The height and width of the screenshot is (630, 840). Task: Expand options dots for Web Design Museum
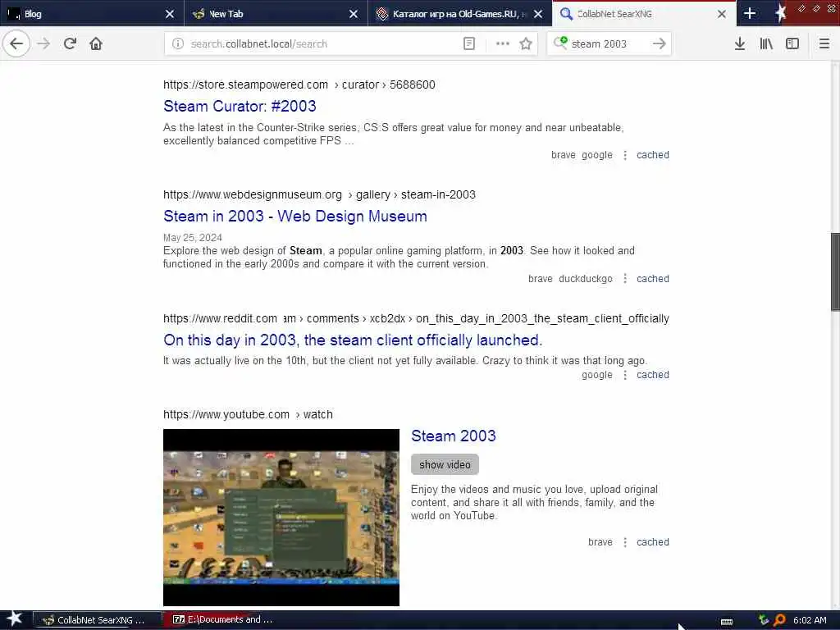[x=624, y=279]
